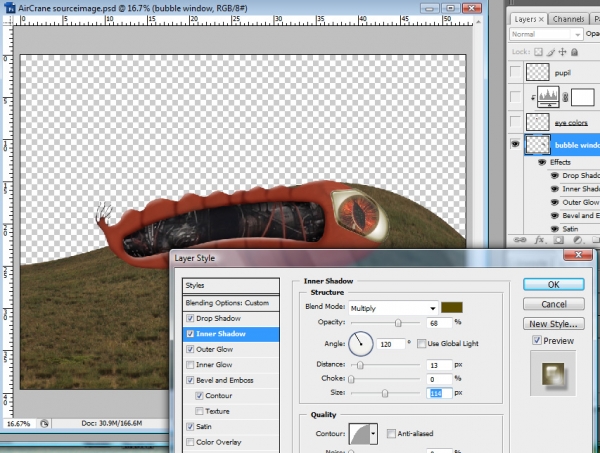Click the inner shadow color swatch
The width and height of the screenshot is (600, 453).
pos(452,308)
